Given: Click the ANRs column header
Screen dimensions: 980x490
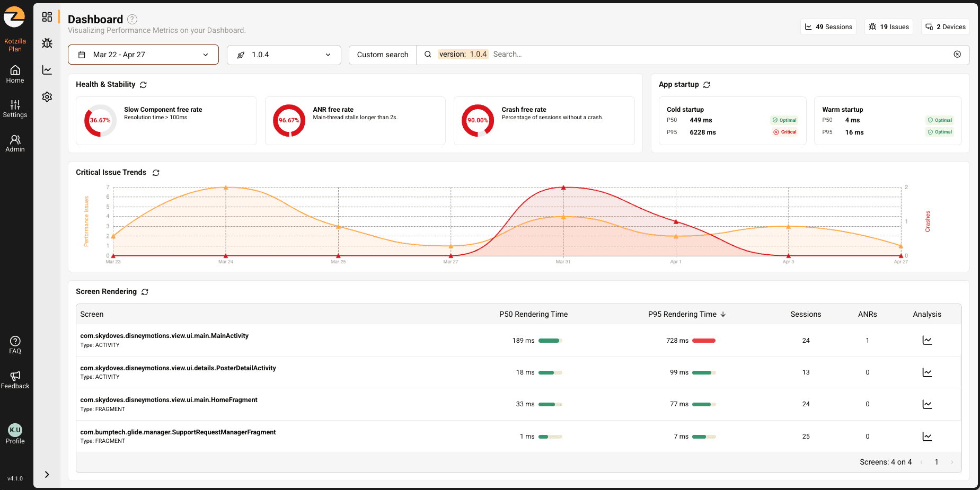Looking at the screenshot, I should click(x=867, y=314).
